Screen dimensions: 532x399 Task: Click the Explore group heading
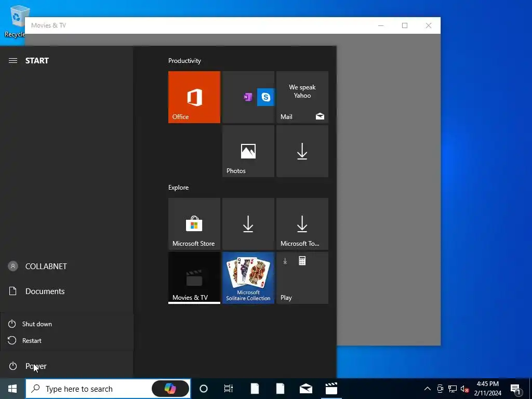179,188
